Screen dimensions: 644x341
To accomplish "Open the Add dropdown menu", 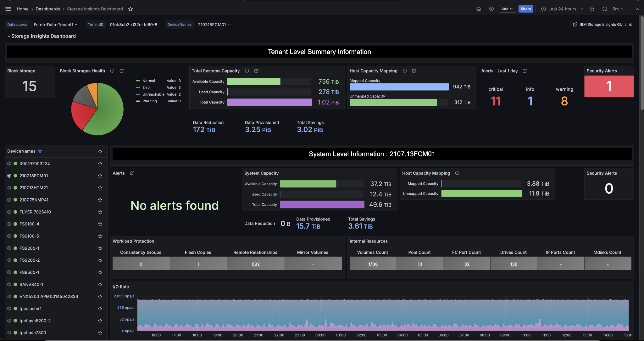I will [x=507, y=9].
